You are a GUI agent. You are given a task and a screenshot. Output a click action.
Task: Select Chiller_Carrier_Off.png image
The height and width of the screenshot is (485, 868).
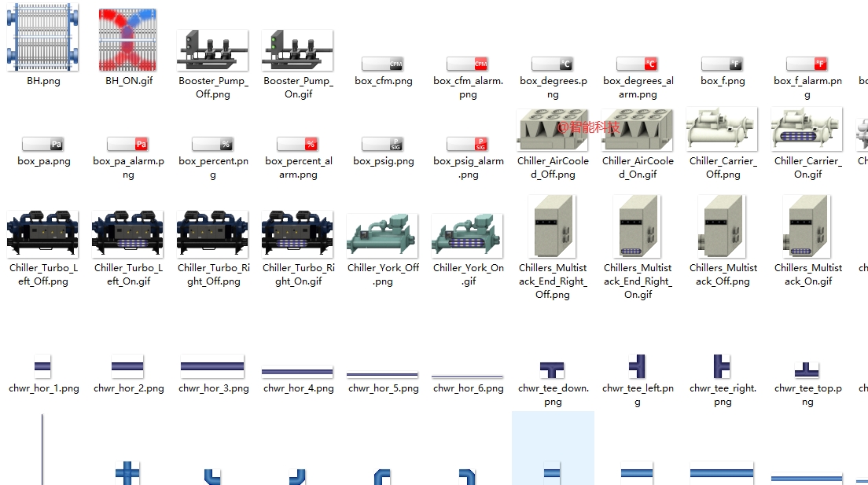[722, 130]
